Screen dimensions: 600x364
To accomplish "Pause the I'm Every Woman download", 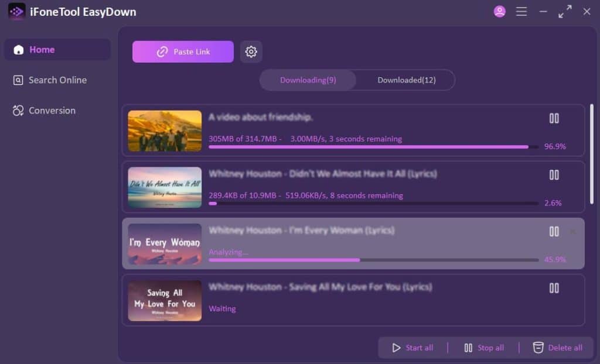I will point(554,231).
